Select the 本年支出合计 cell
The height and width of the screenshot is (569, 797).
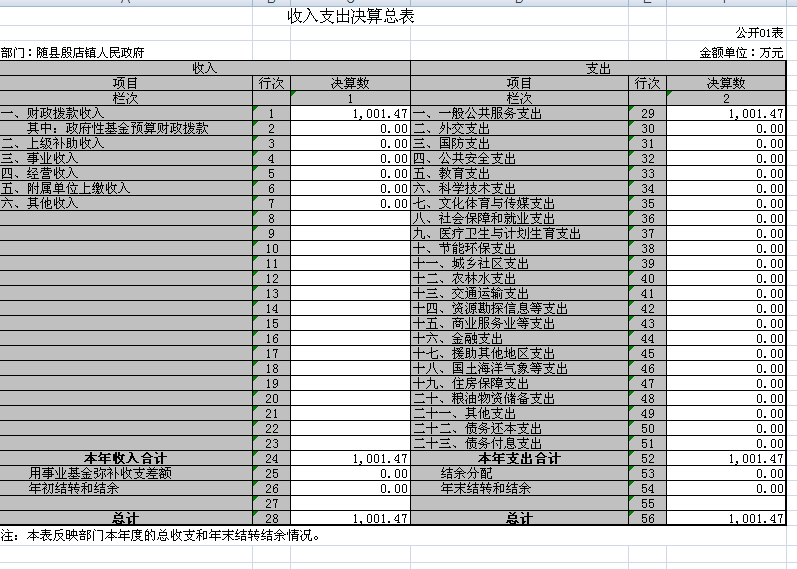(519, 458)
